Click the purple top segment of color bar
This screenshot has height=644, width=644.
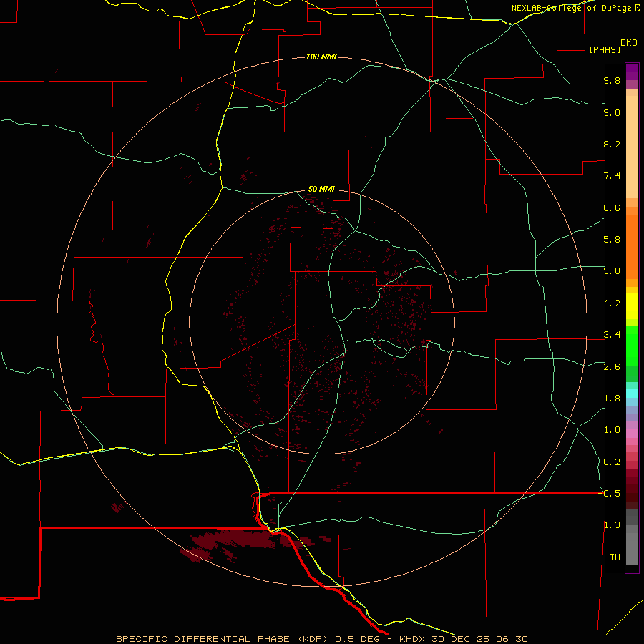tap(632, 72)
